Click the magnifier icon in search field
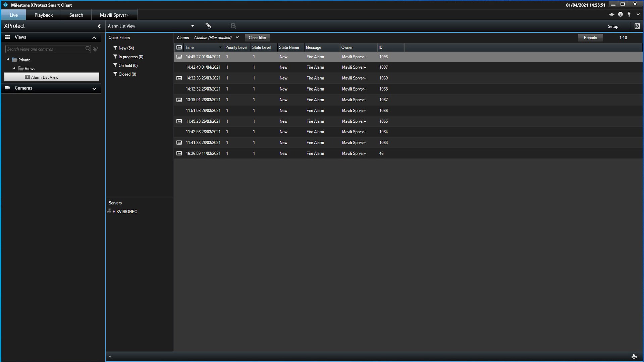The image size is (644, 362). click(88, 49)
